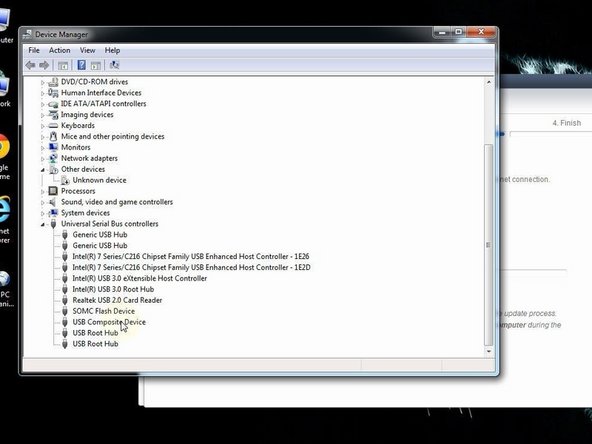The width and height of the screenshot is (592, 444).
Task: Select the Universal Serial Bus controllers icon
Action: (x=53, y=224)
